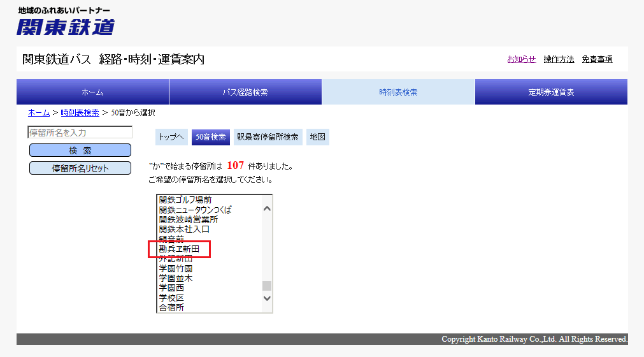
Task: Select the 駅最寄停留所検索 button
Action: coord(268,137)
